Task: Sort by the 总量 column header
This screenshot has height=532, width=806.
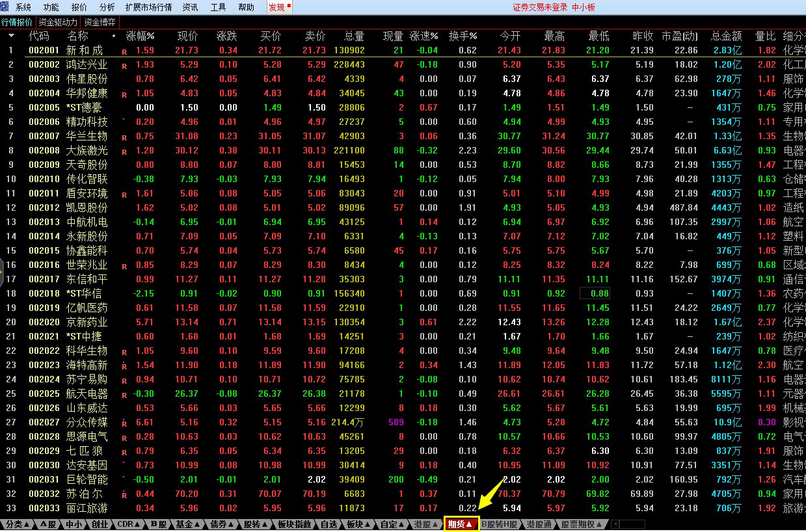Action: 354,36
